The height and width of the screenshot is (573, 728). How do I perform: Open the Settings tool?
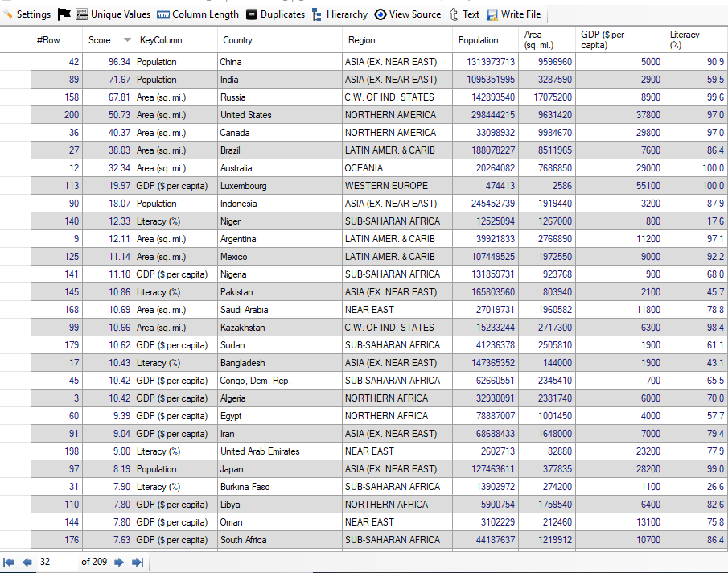click(27, 14)
